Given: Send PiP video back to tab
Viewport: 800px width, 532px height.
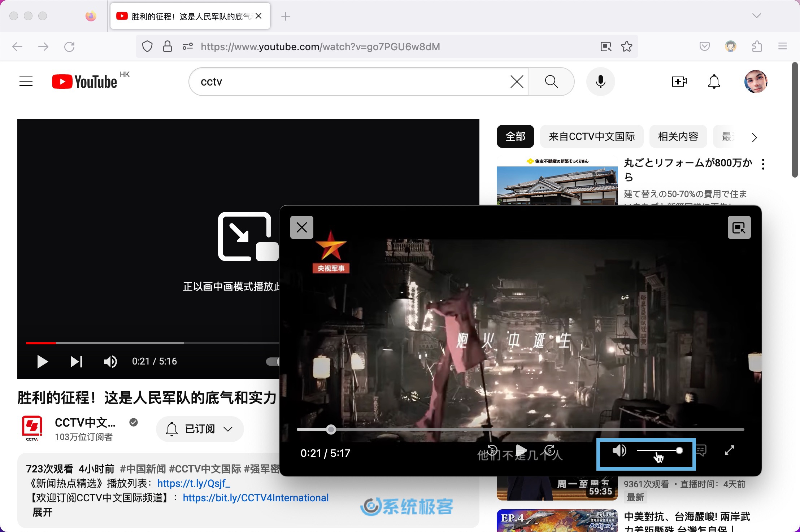Looking at the screenshot, I should pos(739,227).
